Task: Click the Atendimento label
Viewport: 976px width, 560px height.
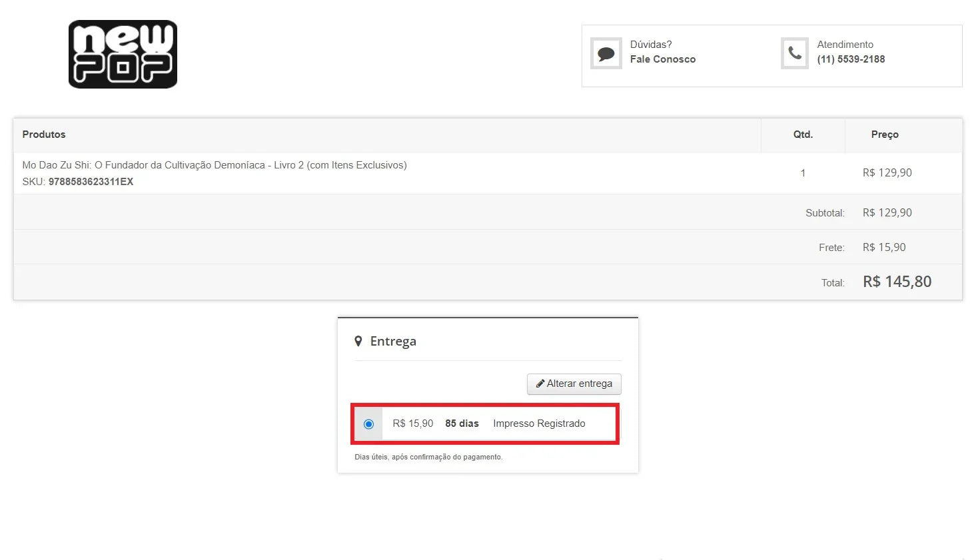Action: pos(845,45)
